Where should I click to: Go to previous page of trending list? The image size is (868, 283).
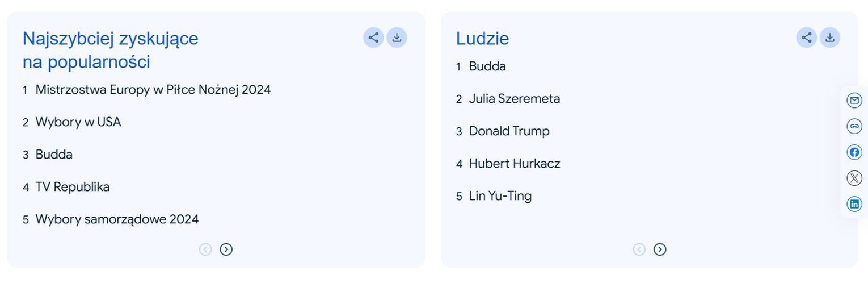pos(205,249)
